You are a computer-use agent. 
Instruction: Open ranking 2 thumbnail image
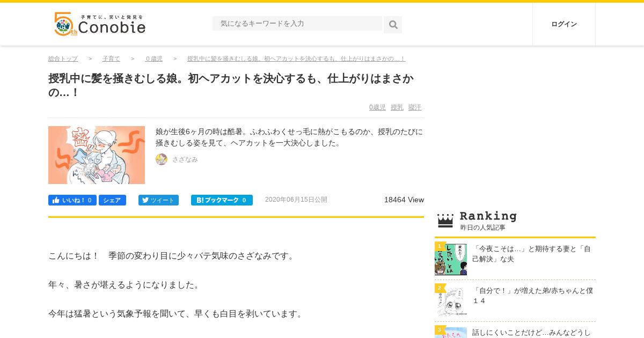point(451,300)
